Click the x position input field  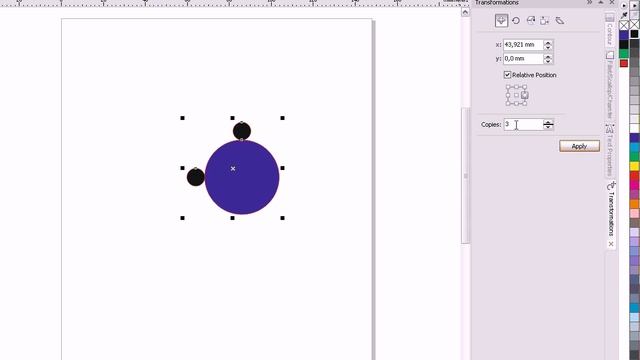(x=523, y=44)
